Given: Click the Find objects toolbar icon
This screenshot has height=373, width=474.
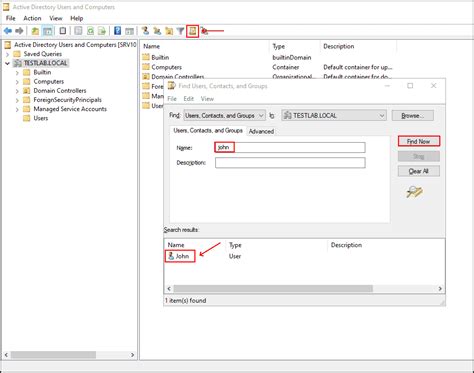Looking at the screenshot, I should 193,31.
